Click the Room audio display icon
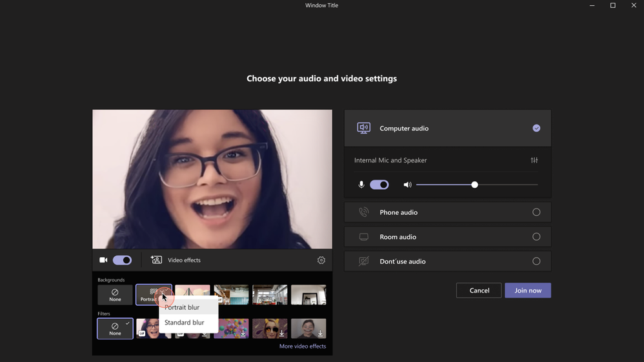Screen dimensions: 644x362 364,237
